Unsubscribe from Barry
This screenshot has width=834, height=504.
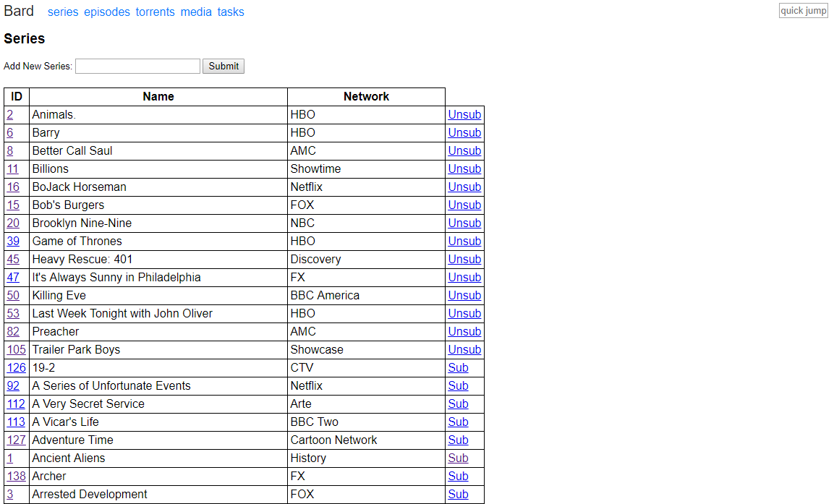(464, 132)
